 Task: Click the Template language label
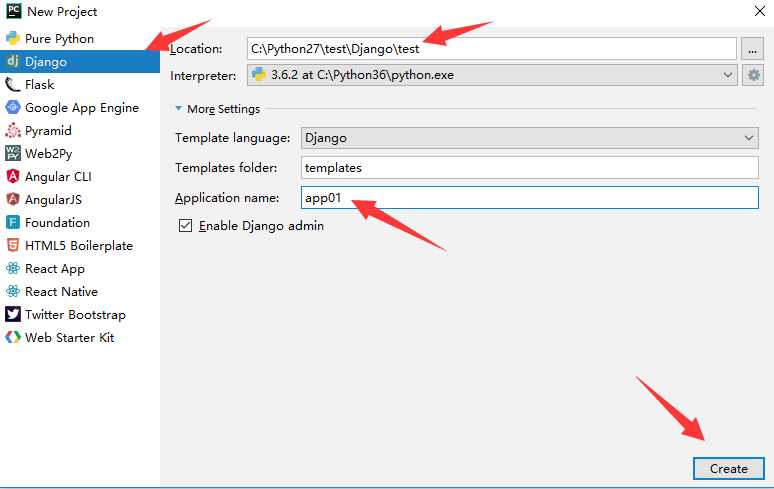point(232,138)
